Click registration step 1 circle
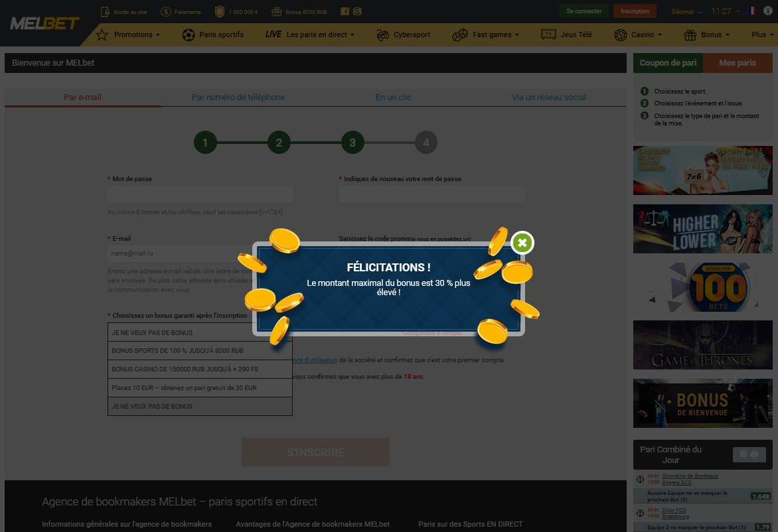The width and height of the screenshot is (778, 532). [x=205, y=143]
